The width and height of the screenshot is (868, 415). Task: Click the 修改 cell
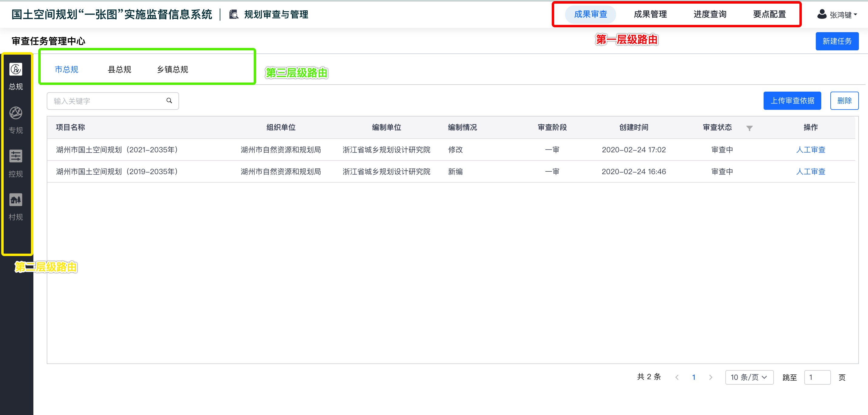pyautogui.click(x=455, y=150)
